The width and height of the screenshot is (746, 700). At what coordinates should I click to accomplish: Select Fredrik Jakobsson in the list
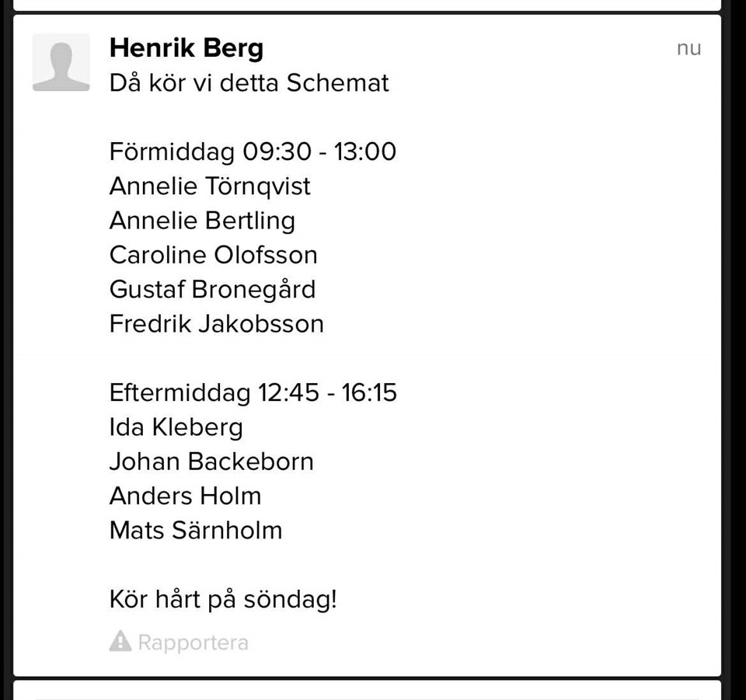216,323
